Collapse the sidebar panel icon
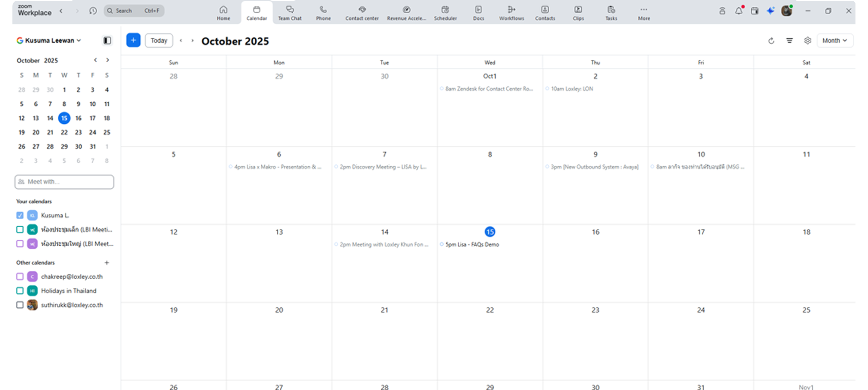Image resolution: width=868 pixels, height=390 pixels. pyautogui.click(x=107, y=41)
